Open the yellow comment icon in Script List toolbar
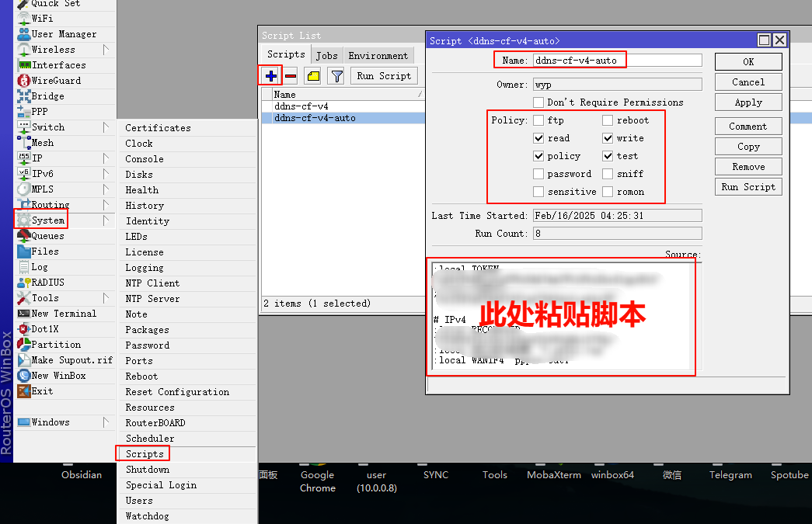This screenshot has height=524, width=812. point(313,76)
